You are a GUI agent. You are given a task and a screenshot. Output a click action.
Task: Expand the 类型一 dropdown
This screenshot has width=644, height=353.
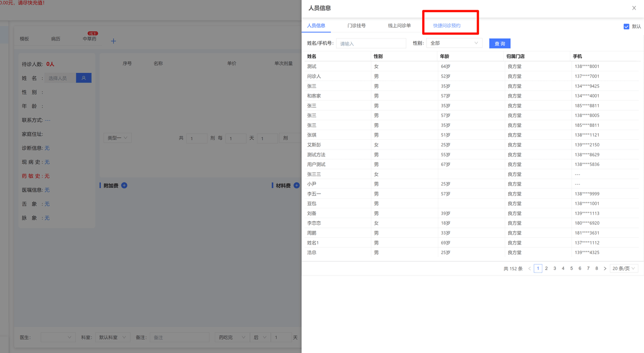tap(118, 138)
